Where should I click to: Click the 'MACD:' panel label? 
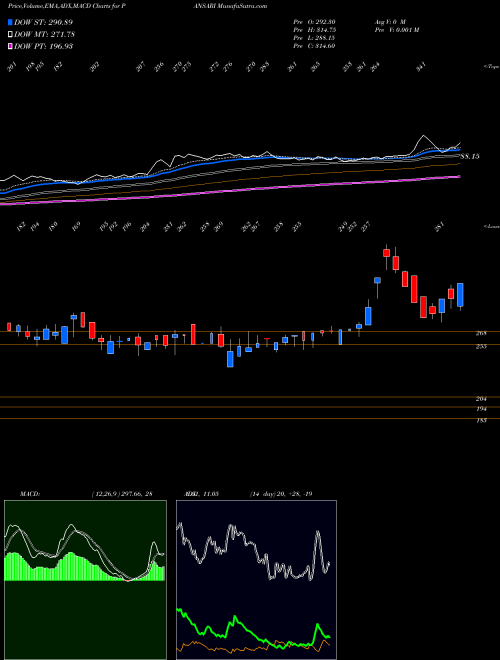pos(29,494)
